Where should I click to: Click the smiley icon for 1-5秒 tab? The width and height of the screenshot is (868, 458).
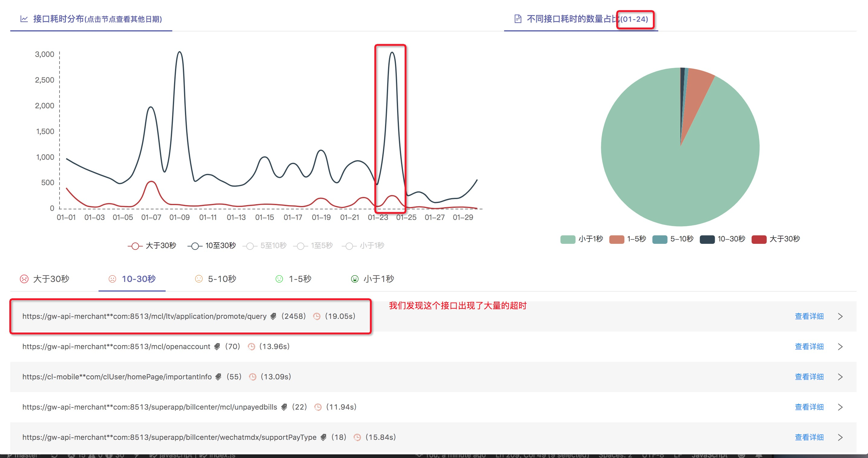[279, 279]
